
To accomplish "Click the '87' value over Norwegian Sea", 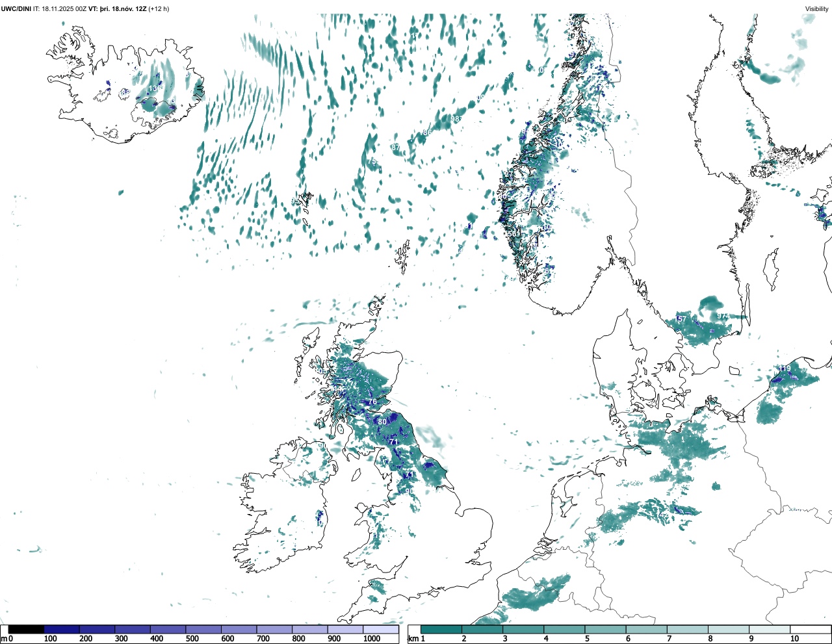I will pos(396,148).
